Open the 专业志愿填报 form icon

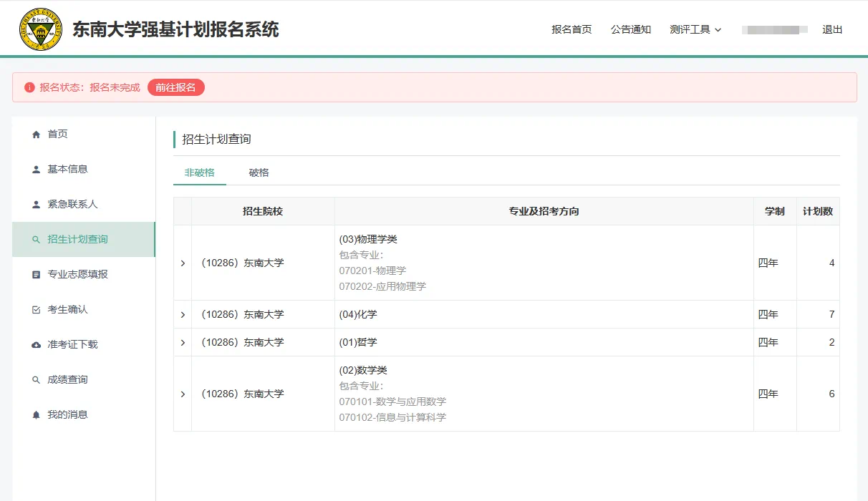(36, 274)
